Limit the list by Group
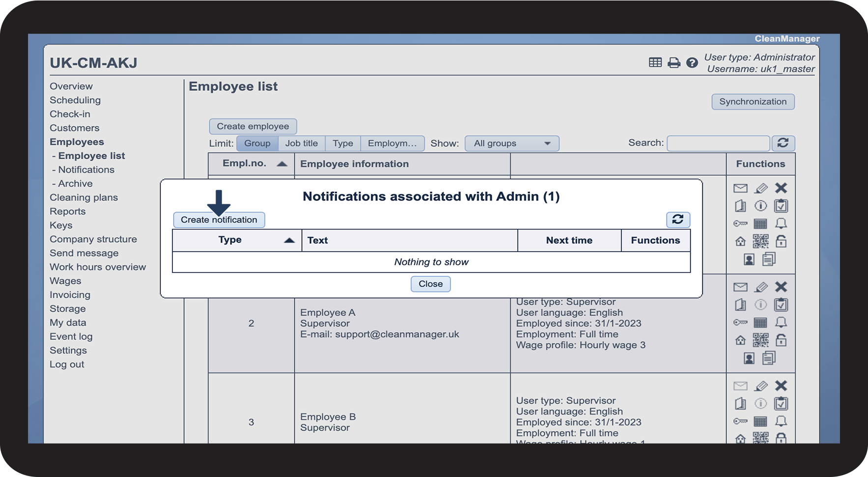Screen dimensions: 868x477 tap(257, 143)
